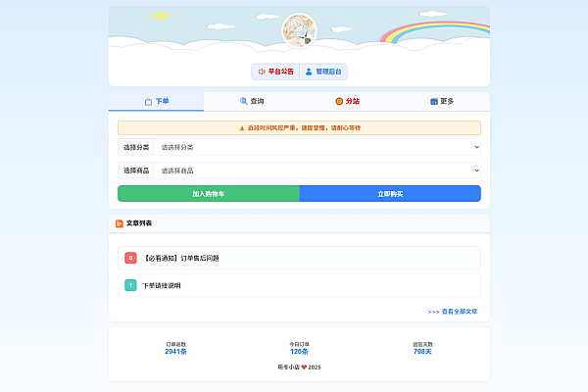Click the warning triangle icon in notice banner
Screen dimensions: 588x392
pyautogui.click(x=242, y=128)
